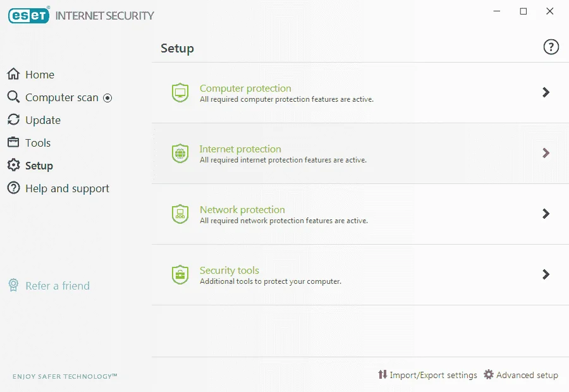
Task: Expand Internet protection with its chevron
Action: [x=546, y=153]
